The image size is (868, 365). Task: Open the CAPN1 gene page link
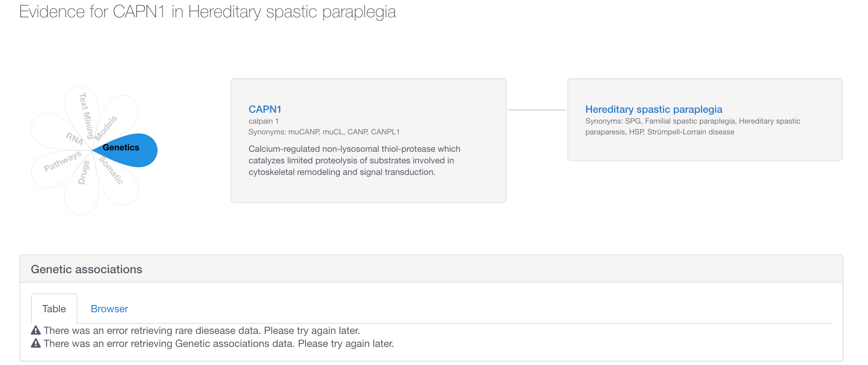coord(265,109)
